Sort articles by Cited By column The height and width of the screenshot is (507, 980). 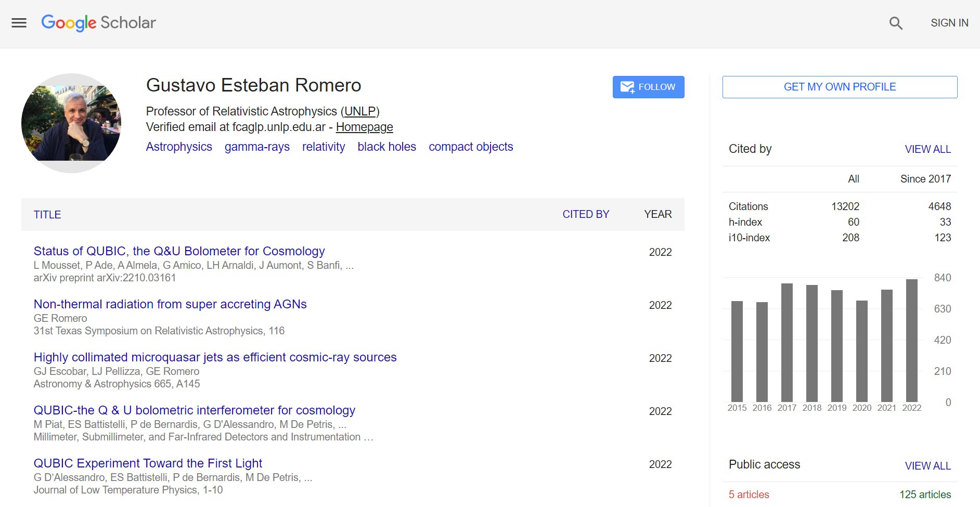[585, 214]
